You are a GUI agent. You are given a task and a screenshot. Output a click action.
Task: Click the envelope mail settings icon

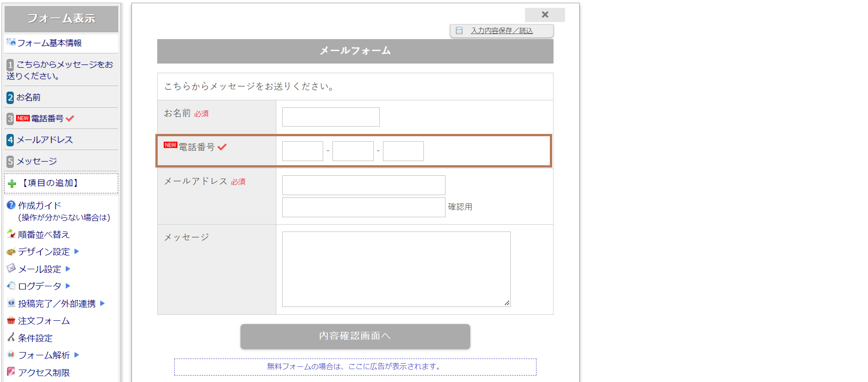tap(11, 269)
